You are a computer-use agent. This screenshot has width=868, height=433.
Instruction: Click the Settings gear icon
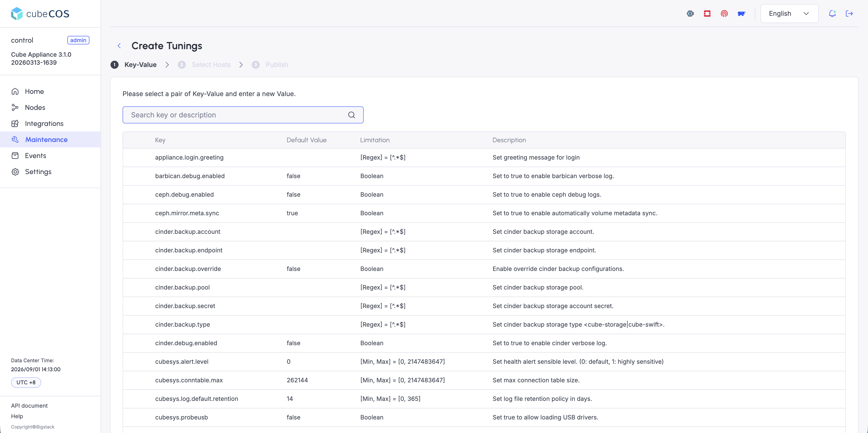(15, 172)
